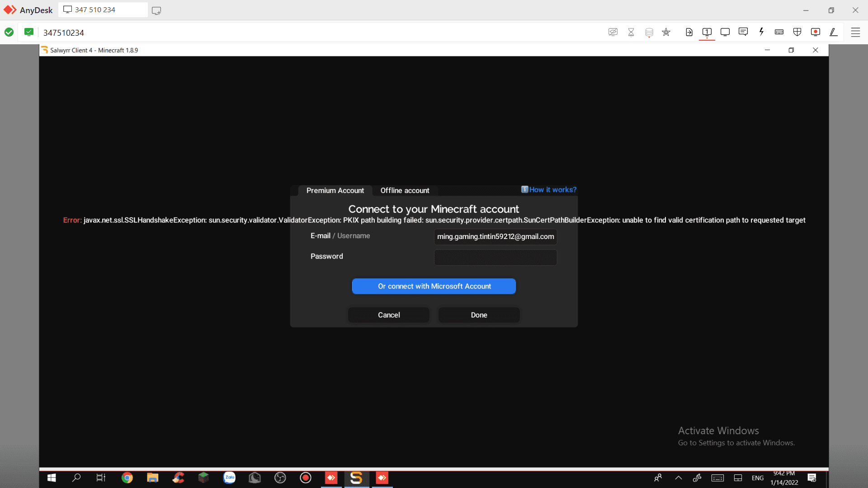The width and height of the screenshot is (868, 488).
Task: Expand hidden system tray icons chevron
Action: [679, 478]
